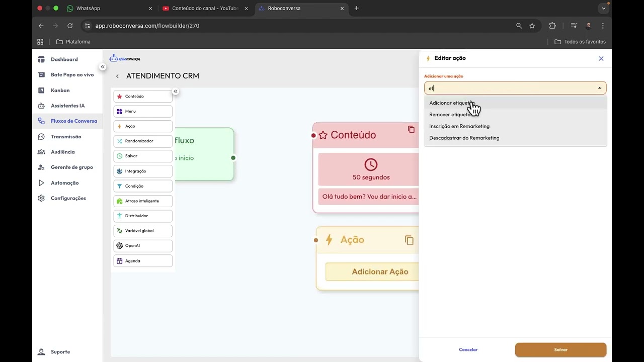Viewport: 644px width, 362px height.
Task: Open Dashboard in the sidebar
Action: point(64,59)
